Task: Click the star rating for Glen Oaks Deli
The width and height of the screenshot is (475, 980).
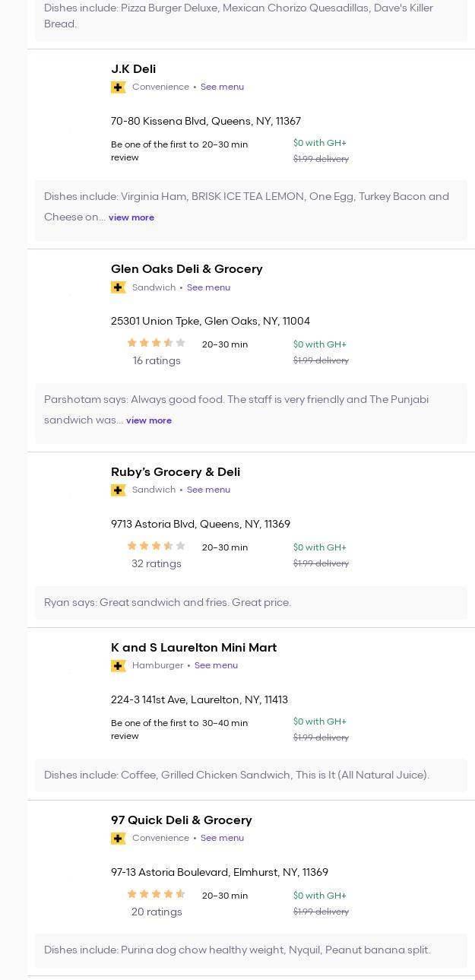Action: coord(157,343)
